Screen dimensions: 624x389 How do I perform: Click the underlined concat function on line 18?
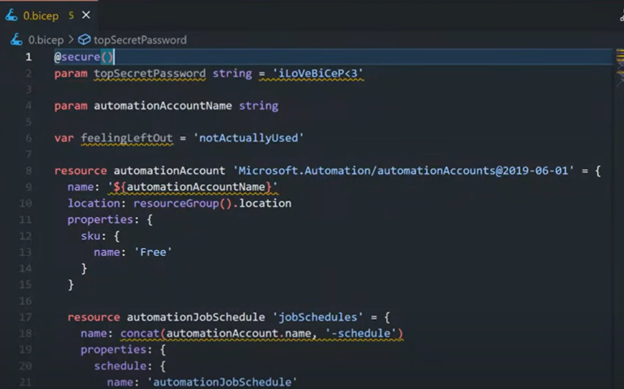tap(140, 334)
